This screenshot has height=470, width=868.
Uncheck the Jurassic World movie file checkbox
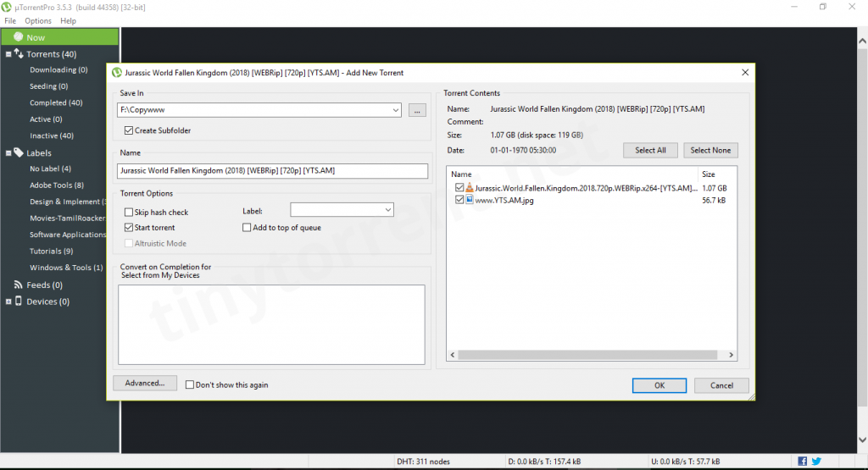[x=459, y=188]
